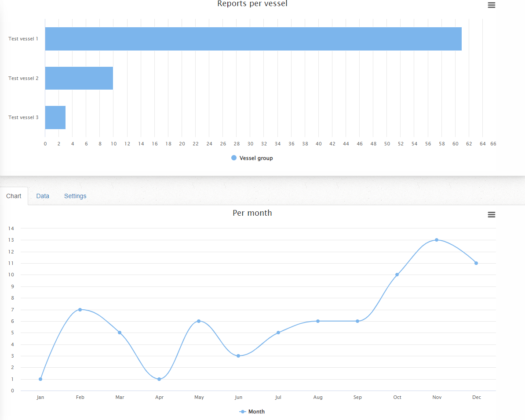Click the Test vessel 3 bar
This screenshot has width=525, height=420.
pos(55,117)
